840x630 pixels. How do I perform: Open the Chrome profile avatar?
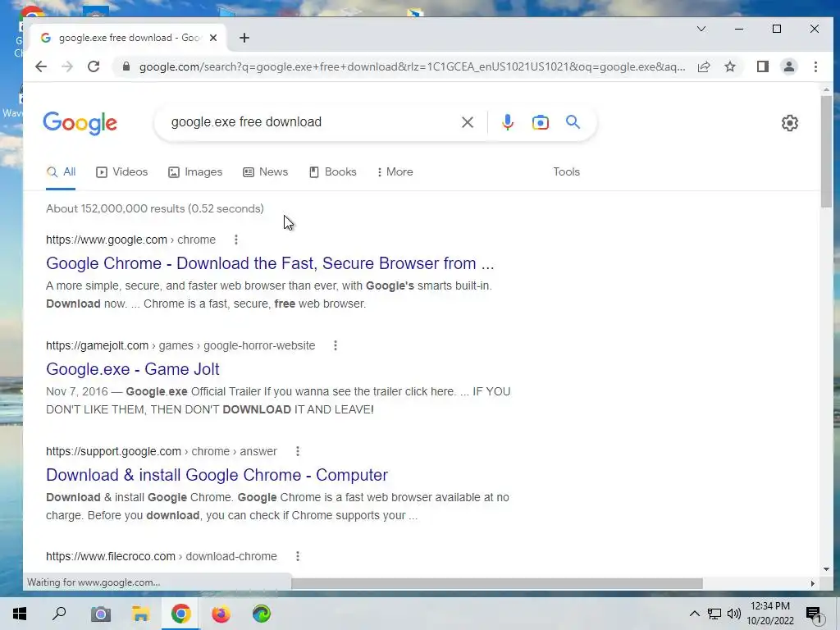(788, 66)
